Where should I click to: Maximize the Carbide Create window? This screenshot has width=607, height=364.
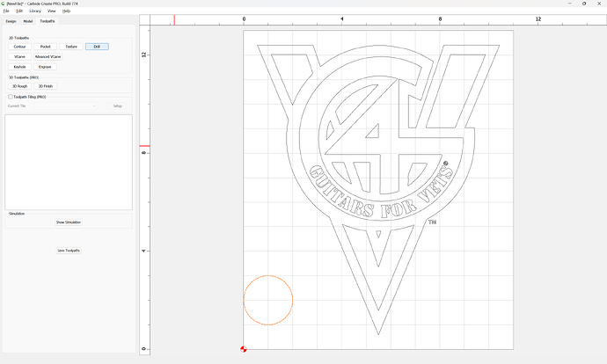pos(584,4)
